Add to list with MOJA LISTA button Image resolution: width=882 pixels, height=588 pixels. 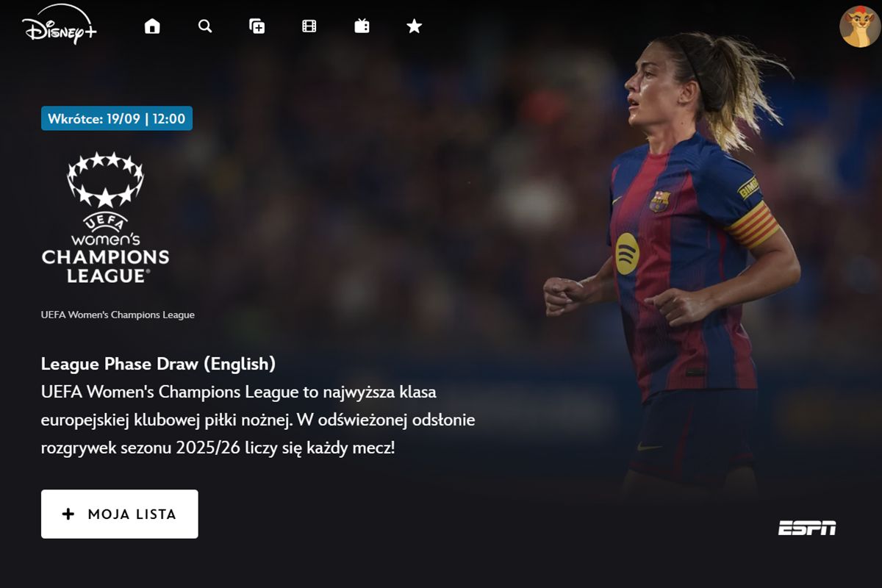click(x=120, y=514)
